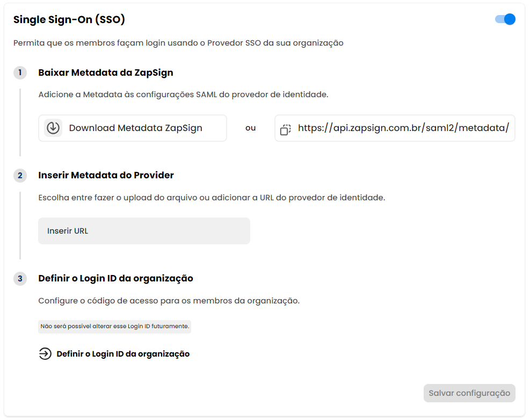The image size is (530, 420).
Task: Click the Single Sign-On (SSO) title
Action: 69,20
